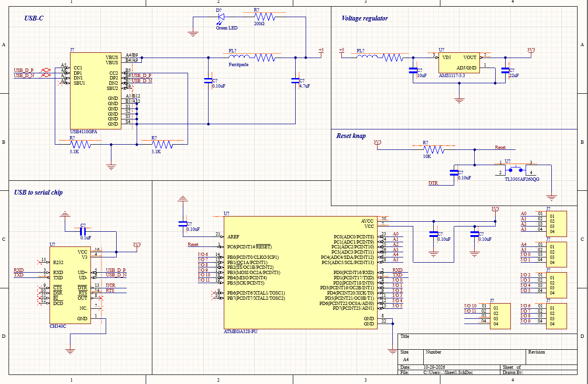Viewport: 588px width, 384px height.
Task: Click the 200Ω value text
Action: pyautogui.click(x=259, y=23)
